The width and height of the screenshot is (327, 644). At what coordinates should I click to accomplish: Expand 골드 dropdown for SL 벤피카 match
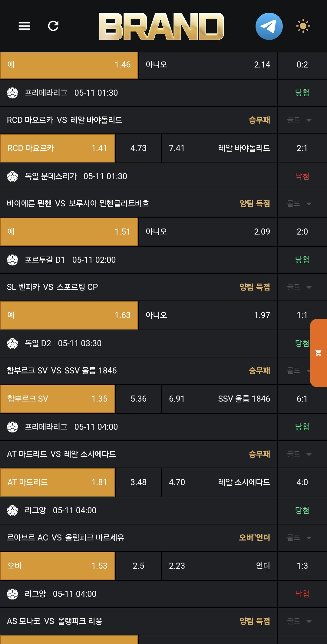(x=299, y=287)
